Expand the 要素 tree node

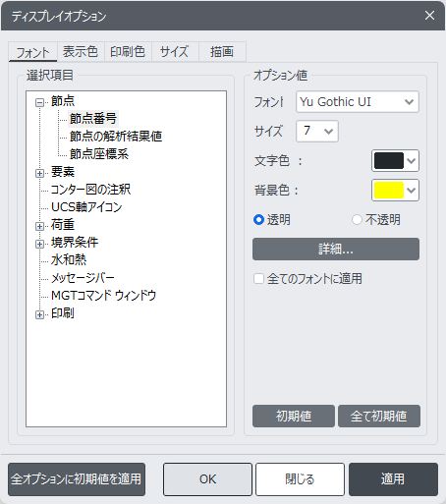point(39,173)
